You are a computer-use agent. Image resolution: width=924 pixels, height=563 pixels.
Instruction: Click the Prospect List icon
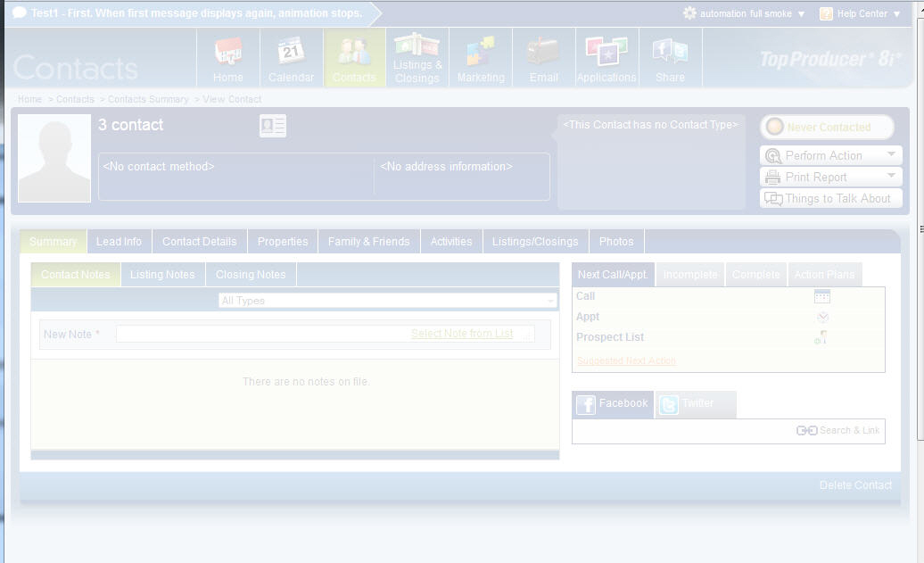point(821,337)
